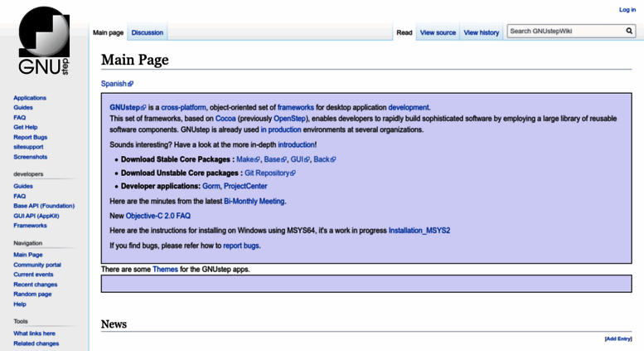
Task: Open Help in Navigation sidebar
Action: [20, 305]
